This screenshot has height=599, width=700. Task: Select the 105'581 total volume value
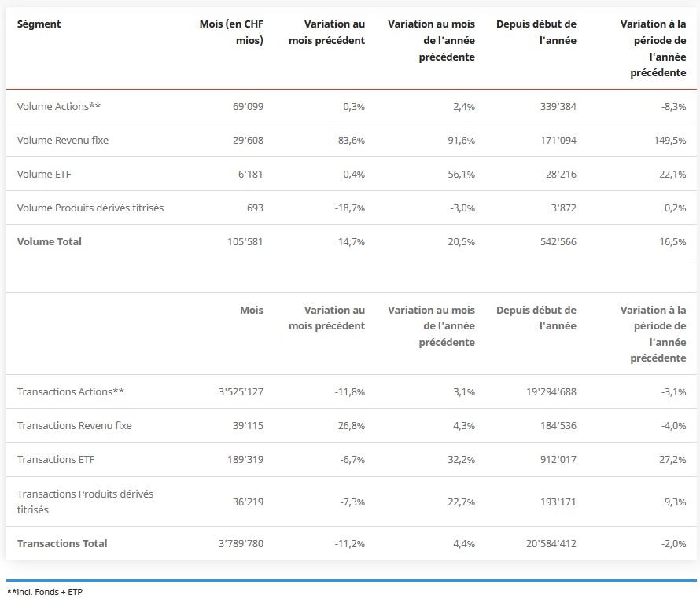[245, 241]
